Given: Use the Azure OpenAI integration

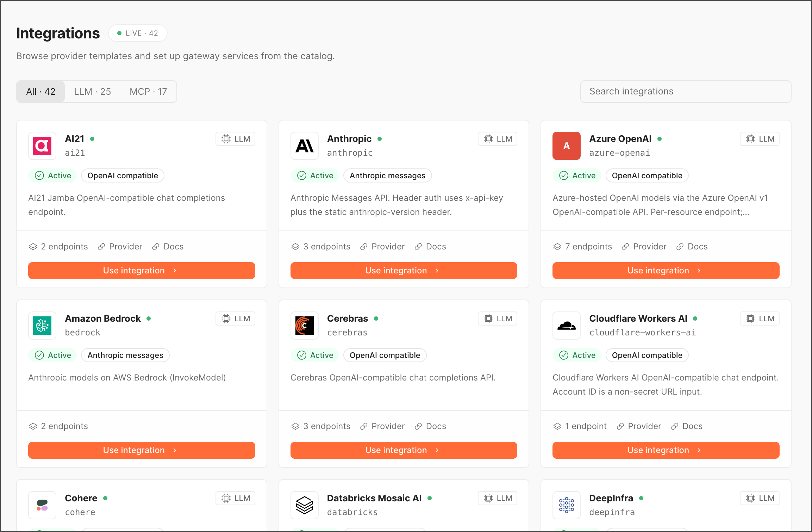Looking at the screenshot, I should pyautogui.click(x=666, y=271).
